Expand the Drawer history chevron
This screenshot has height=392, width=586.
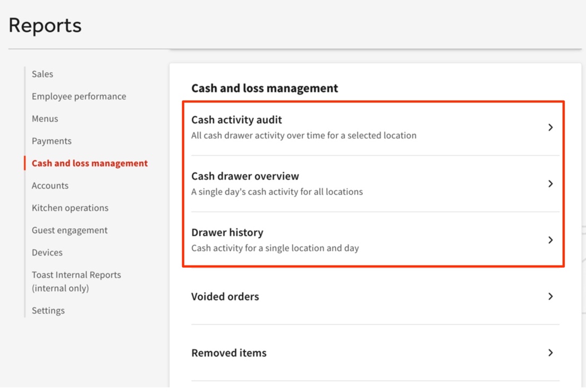point(551,240)
